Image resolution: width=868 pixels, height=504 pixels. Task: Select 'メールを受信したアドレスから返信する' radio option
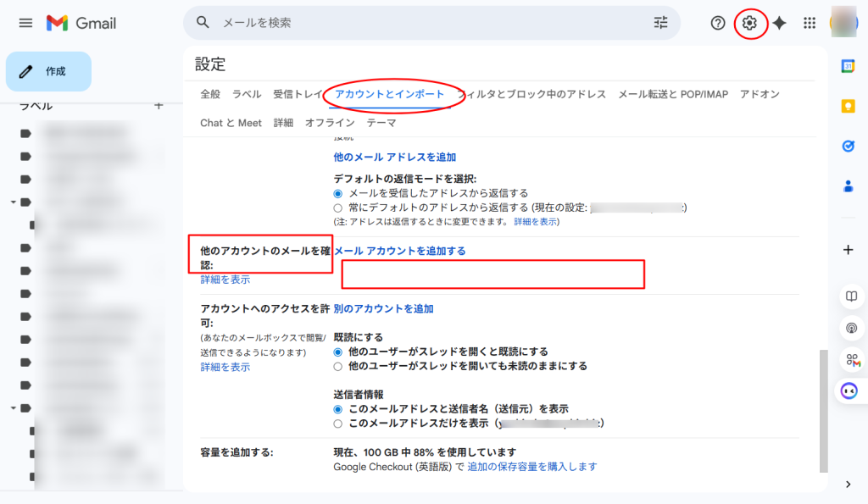[339, 193]
